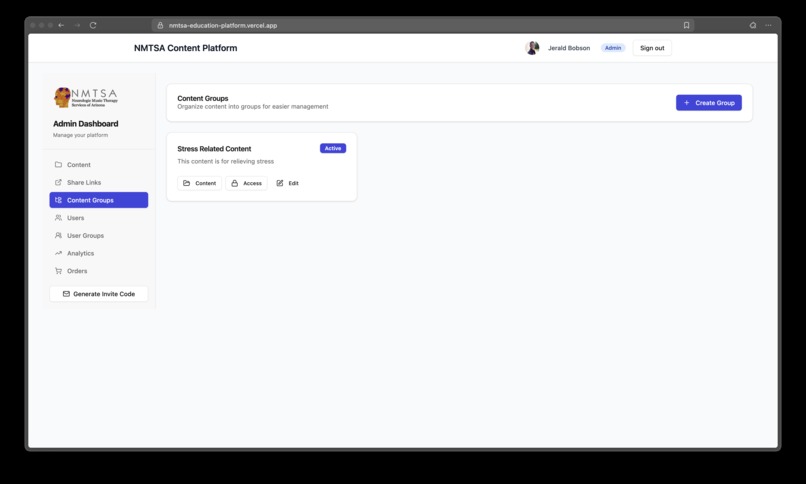Click the Admin role badge

[613, 48]
